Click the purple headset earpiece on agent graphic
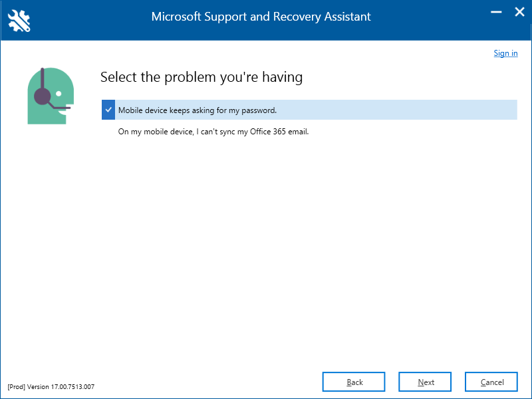532x399 pixels. click(x=43, y=96)
